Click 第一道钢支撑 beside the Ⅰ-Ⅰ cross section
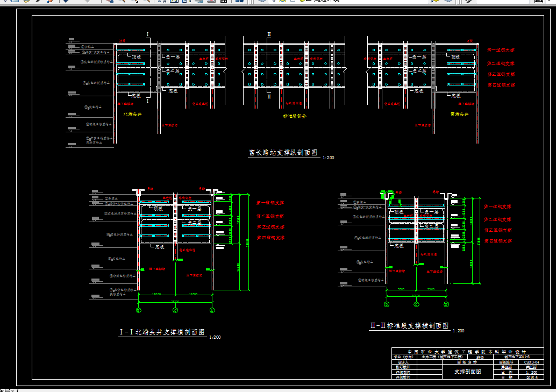This screenshot has height=392, width=556. pos(270,203)
